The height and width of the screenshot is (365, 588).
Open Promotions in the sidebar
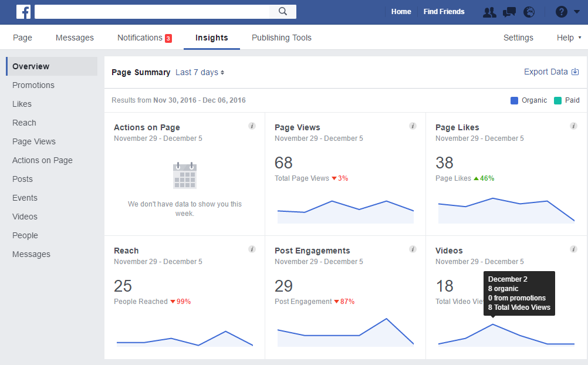coord(33,85)
